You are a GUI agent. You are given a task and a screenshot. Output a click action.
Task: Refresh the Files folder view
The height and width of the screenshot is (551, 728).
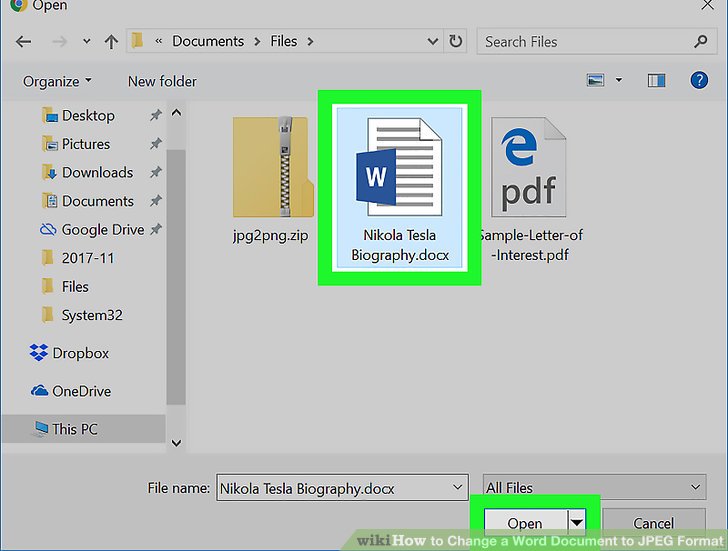point(455,42)
